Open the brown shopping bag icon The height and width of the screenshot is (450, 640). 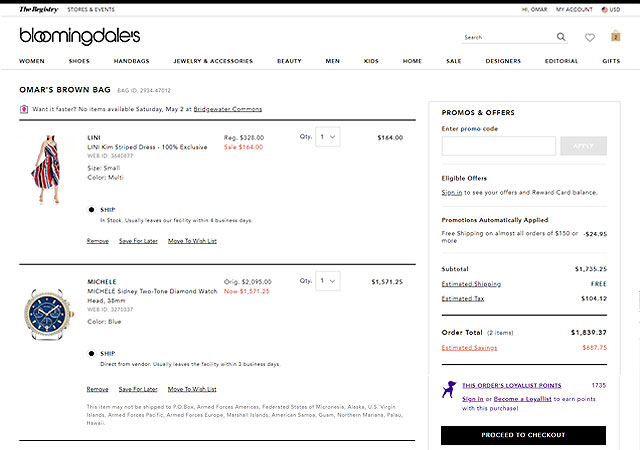point(616,36)
